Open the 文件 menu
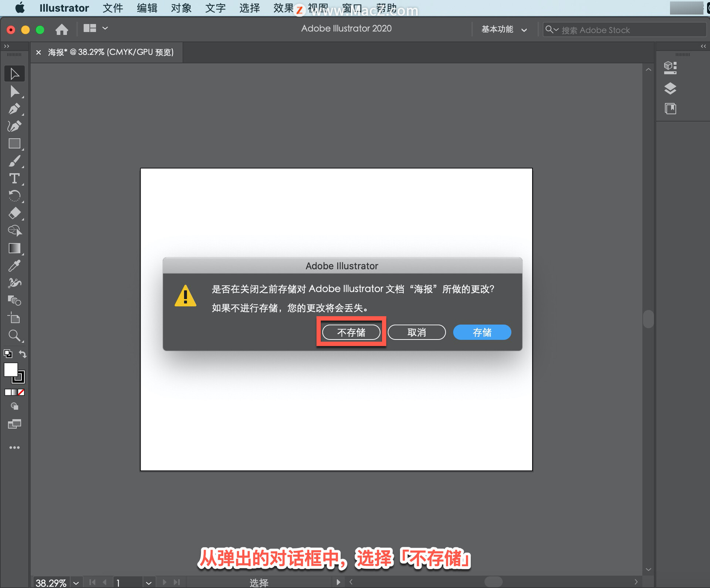Viewport: 710px width, 588px height. [112, 8]
